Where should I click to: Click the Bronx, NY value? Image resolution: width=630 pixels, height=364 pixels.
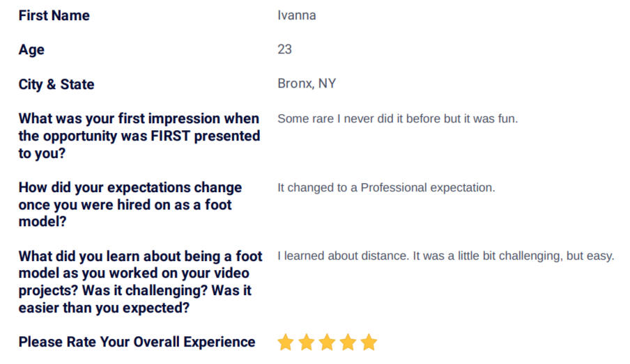307,84
